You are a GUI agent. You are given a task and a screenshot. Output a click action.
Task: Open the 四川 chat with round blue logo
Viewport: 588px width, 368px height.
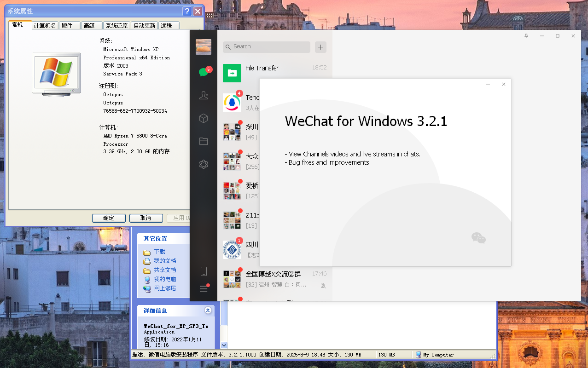pyautogui.click(x=232, y=250)
